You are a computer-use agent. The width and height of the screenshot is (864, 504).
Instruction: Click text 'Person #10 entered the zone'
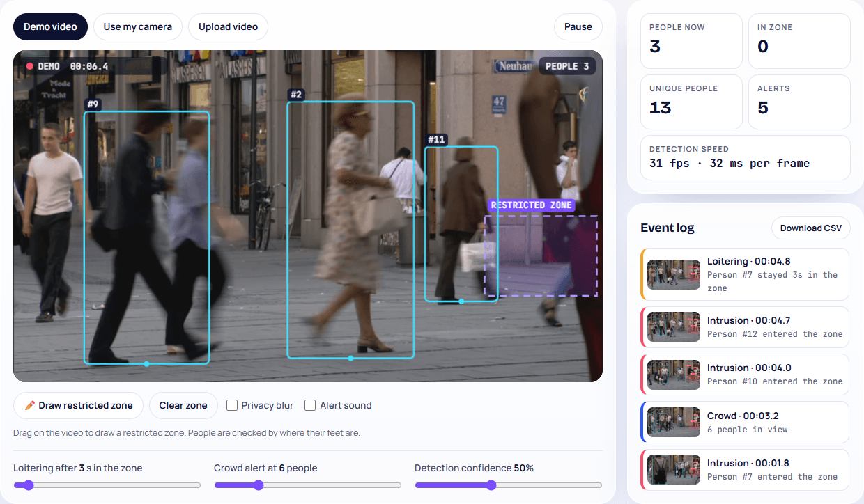775,381
